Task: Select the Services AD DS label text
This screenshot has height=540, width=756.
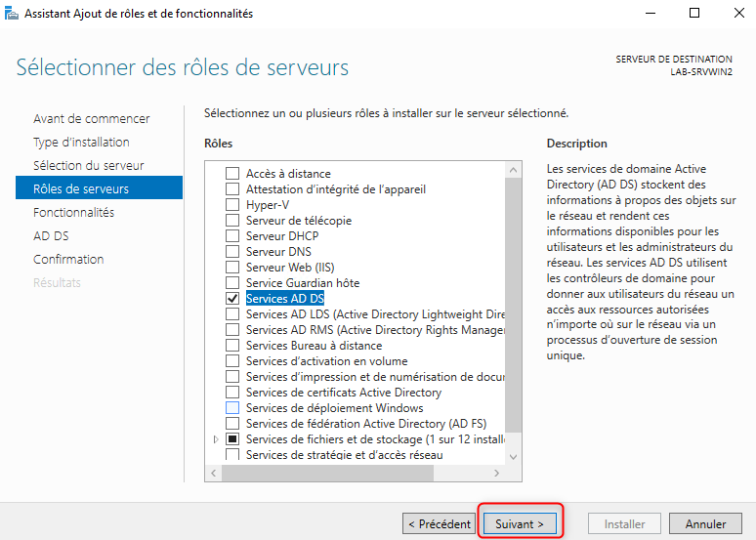Action: tap(285, 299)
